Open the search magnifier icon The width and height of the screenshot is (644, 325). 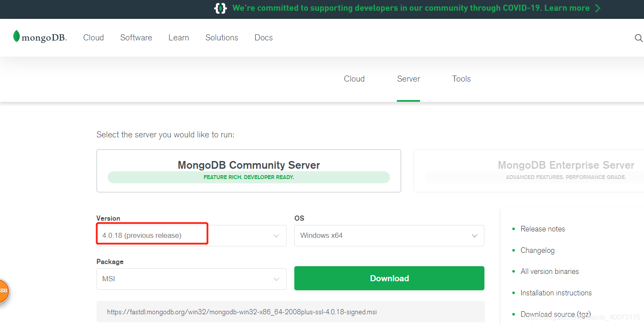point(638,38)
